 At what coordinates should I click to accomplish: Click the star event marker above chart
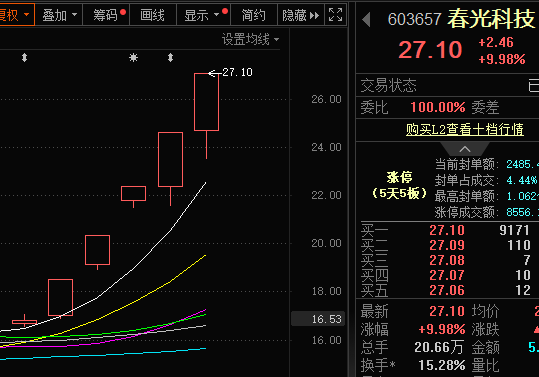133,57
